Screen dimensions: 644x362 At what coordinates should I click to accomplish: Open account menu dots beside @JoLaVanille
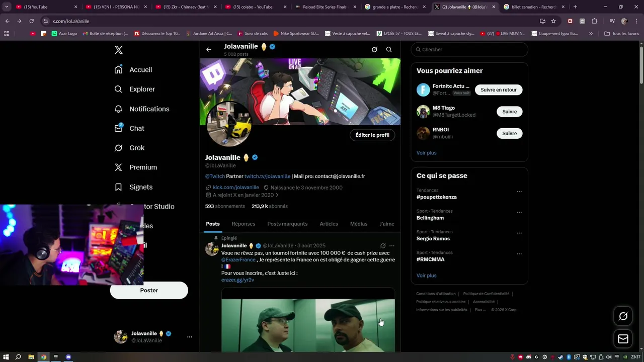[190, 337]
